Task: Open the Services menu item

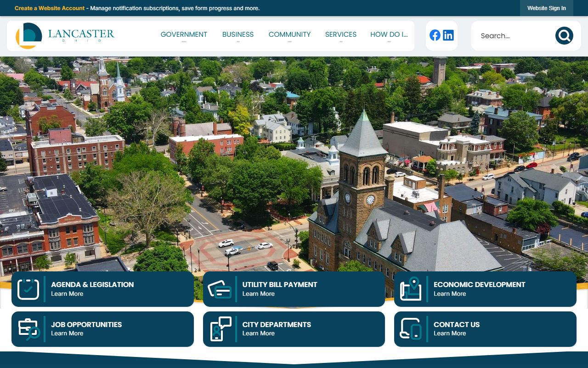Action: click(340, 34)
